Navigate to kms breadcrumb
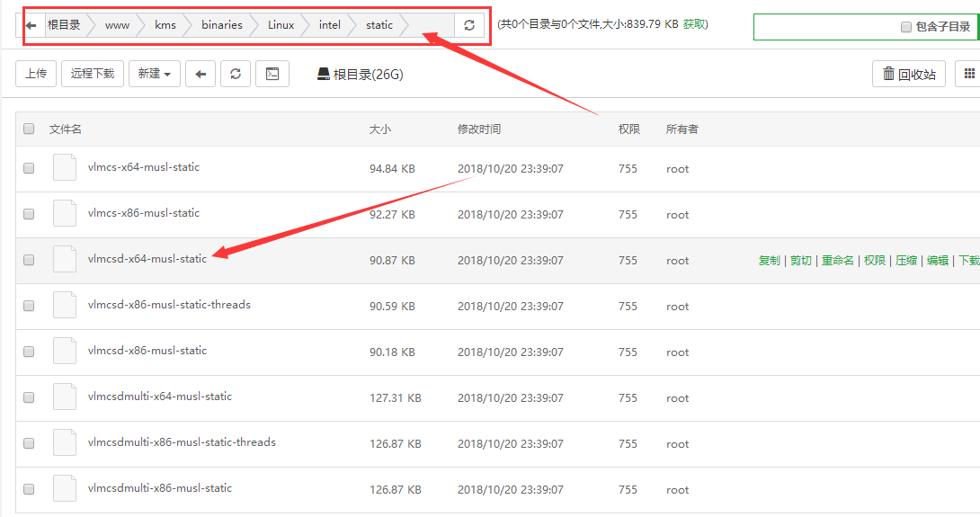 coord(165,25)
